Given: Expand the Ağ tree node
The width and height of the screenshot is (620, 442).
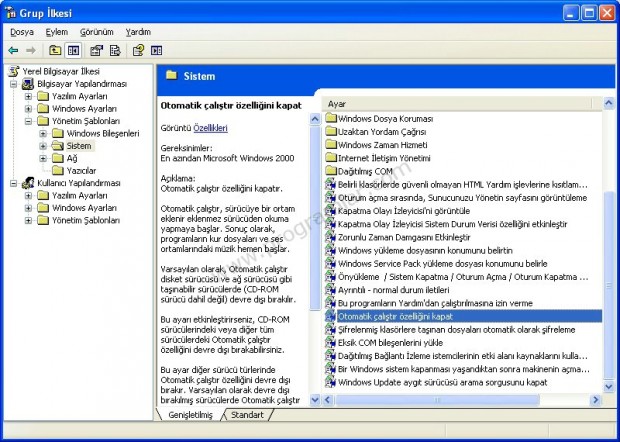Looking at the screenshot, I should pos(43,158).
